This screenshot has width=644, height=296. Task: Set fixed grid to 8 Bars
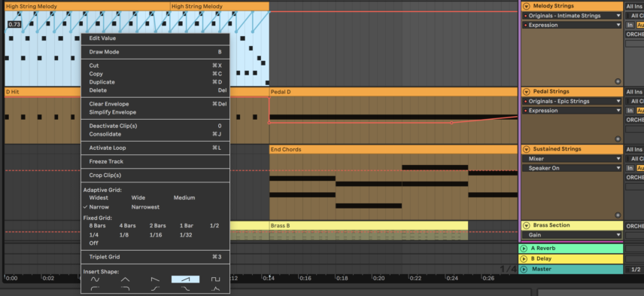(x=97, y=226)
